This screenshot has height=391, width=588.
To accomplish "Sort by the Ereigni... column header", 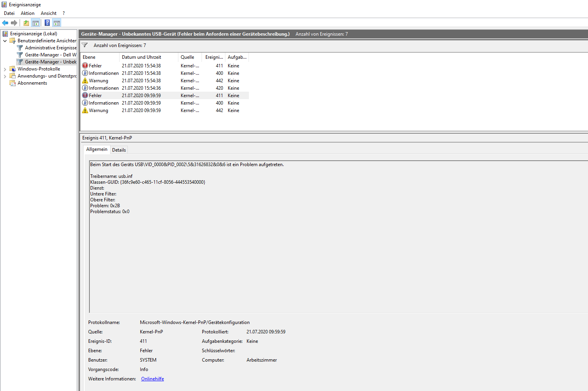I will [214, 57].
